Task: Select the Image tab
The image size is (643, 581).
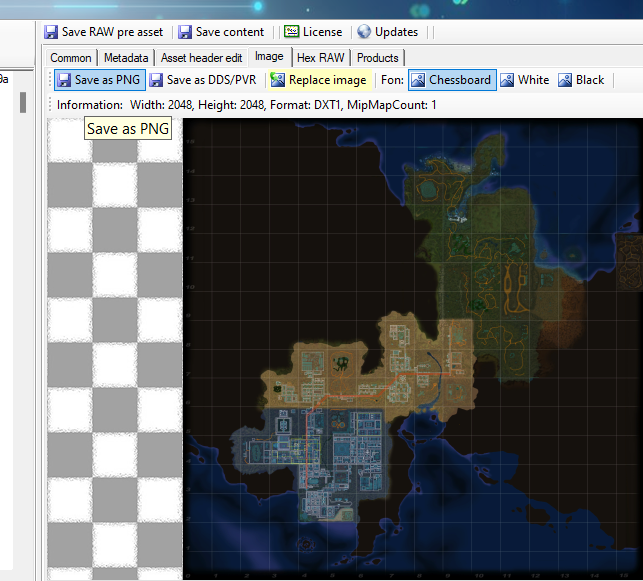Action: pyautogui.click(x=269, y=57)
